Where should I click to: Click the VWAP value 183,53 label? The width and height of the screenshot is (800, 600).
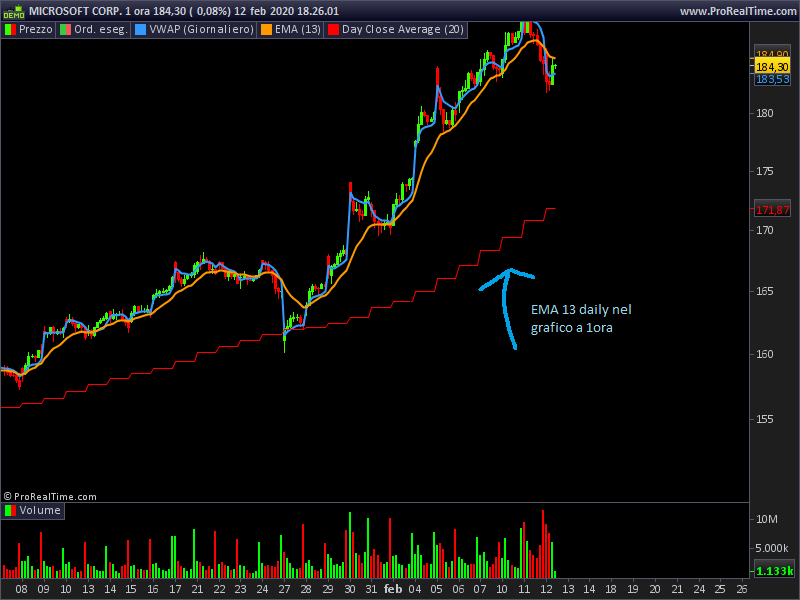772,79
